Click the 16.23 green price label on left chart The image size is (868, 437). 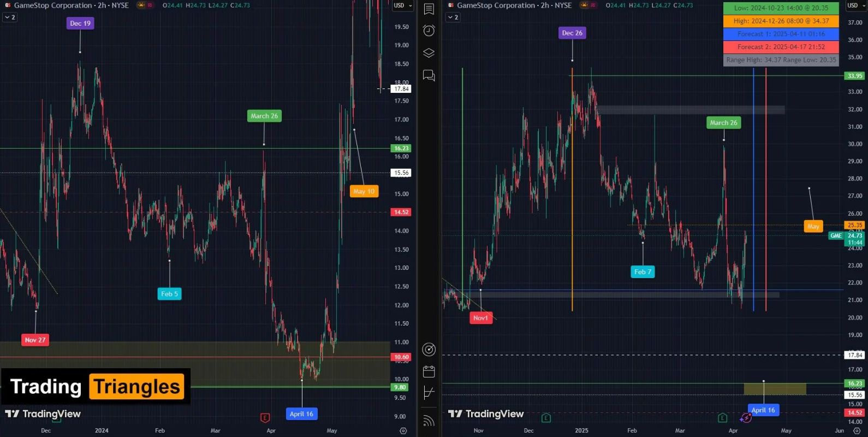tap(401, 148)
